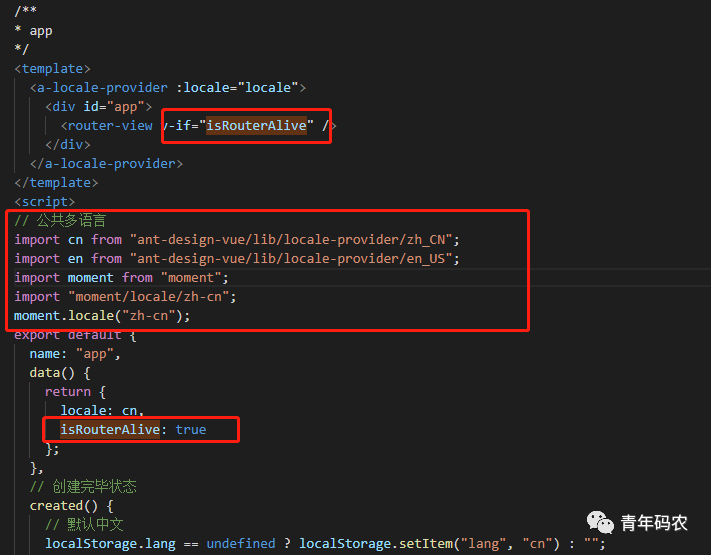Click the export default line
This screenshot has height=555, width=711.
tap(75, 336)
